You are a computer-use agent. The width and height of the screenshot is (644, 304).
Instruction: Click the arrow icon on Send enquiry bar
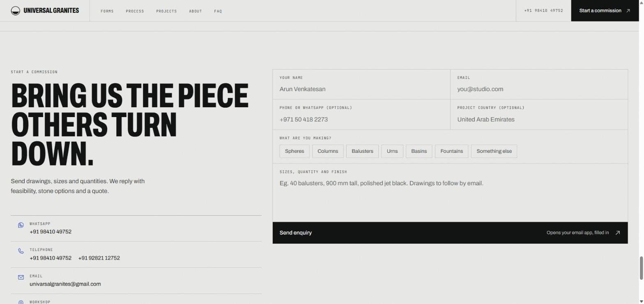(617, 233)
